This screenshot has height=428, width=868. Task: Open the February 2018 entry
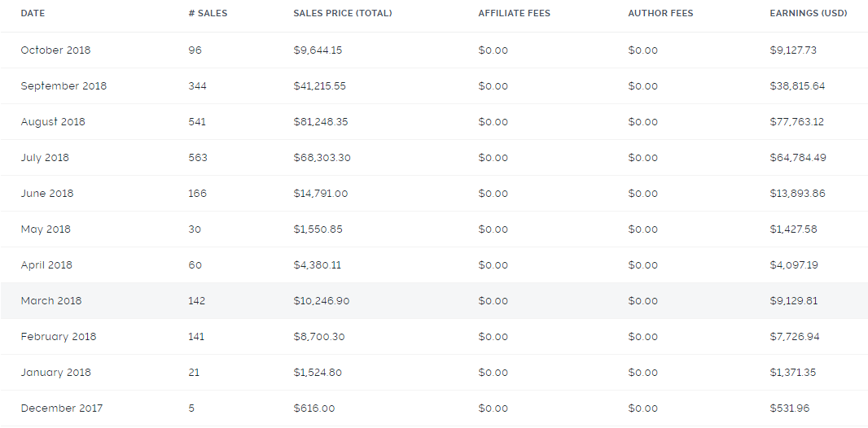coord(58,337)
